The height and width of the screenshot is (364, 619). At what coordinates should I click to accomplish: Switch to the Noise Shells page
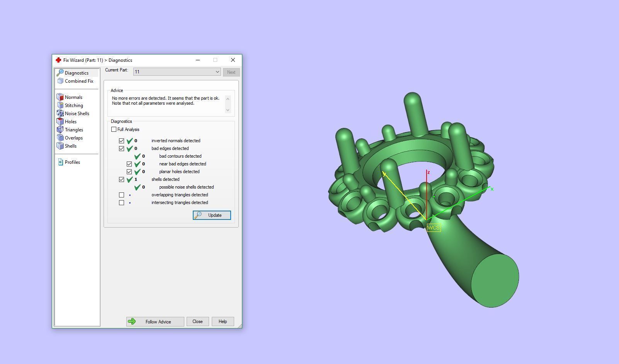pos(77,114)
